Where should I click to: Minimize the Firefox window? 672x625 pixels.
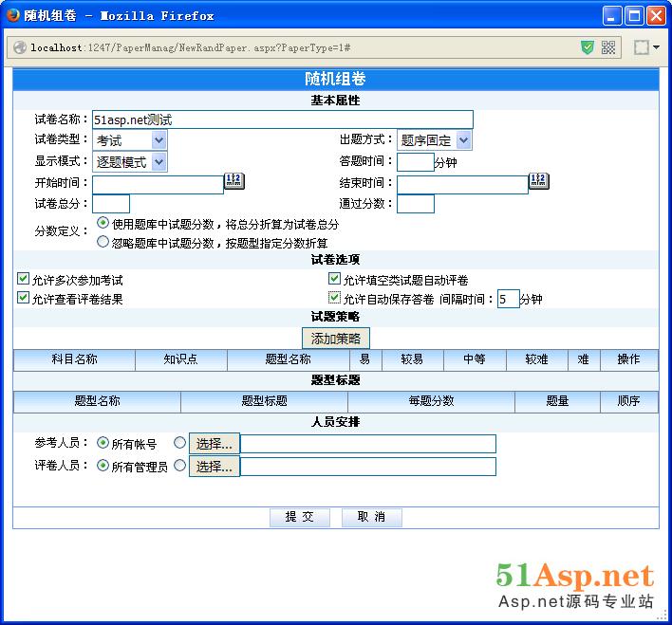click(611, 16)
